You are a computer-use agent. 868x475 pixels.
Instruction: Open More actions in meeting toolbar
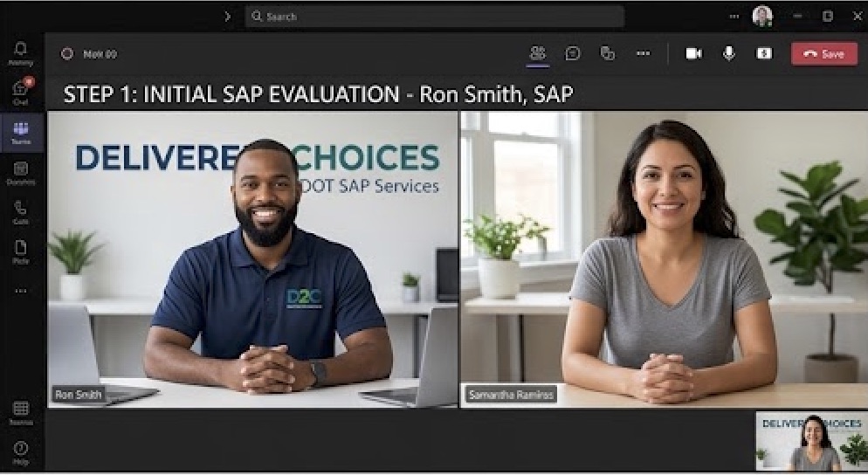(x=643, y=54)
